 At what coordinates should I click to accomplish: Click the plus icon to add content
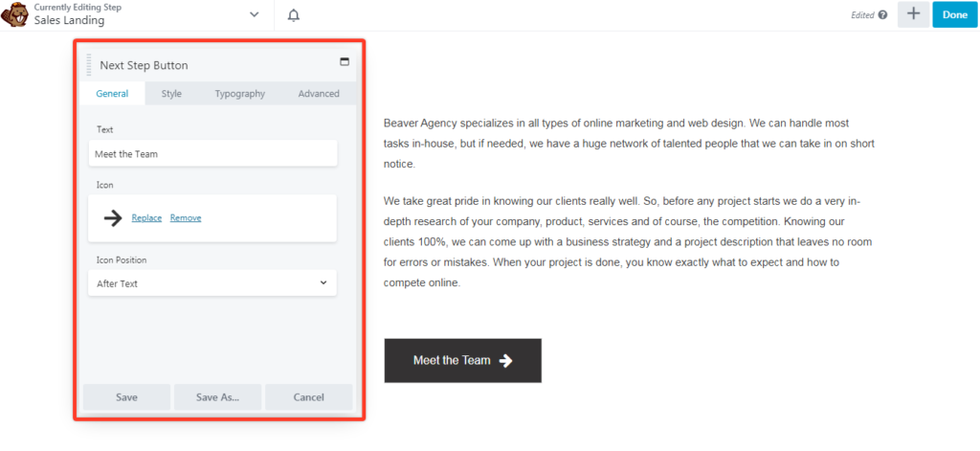coord(913,14)
